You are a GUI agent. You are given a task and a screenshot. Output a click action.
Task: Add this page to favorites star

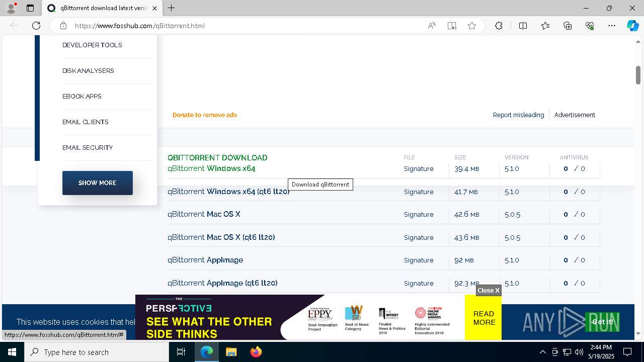pos(472,26)
